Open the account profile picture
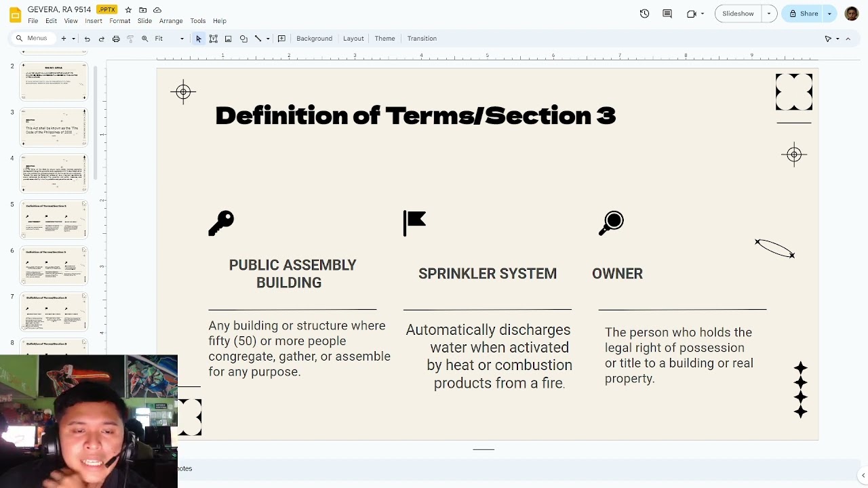 pyautogui.click(x=852, y=14)
